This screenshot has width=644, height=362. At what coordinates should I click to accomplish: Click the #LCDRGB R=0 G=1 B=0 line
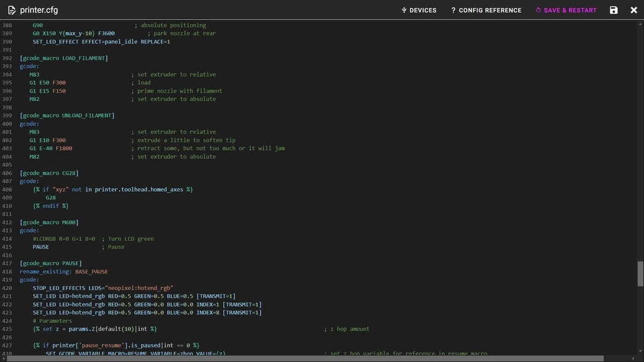[x=64, y=239]
